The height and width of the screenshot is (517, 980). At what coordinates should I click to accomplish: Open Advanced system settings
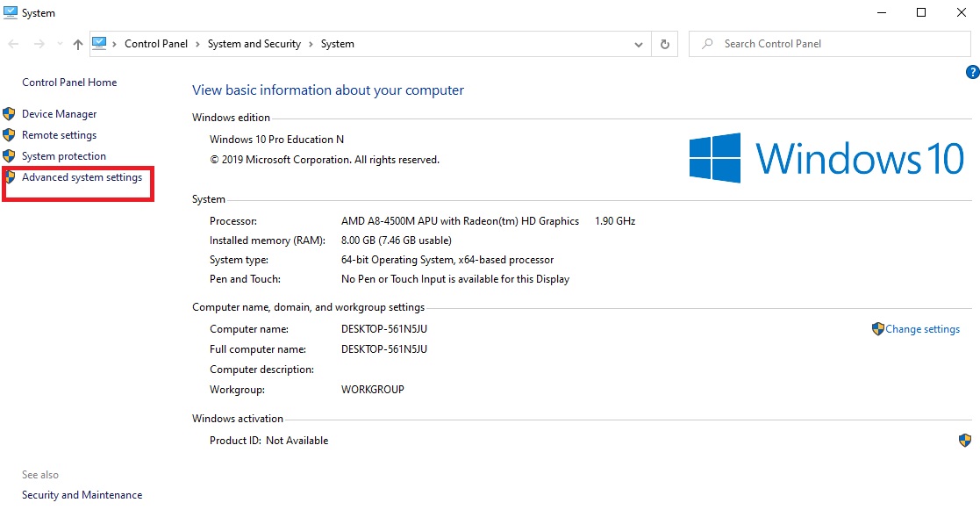[82, 177]
